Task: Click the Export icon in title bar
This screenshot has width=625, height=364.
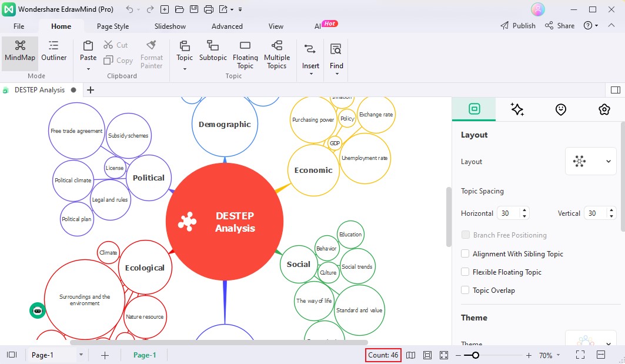Action: click(223, 9)
